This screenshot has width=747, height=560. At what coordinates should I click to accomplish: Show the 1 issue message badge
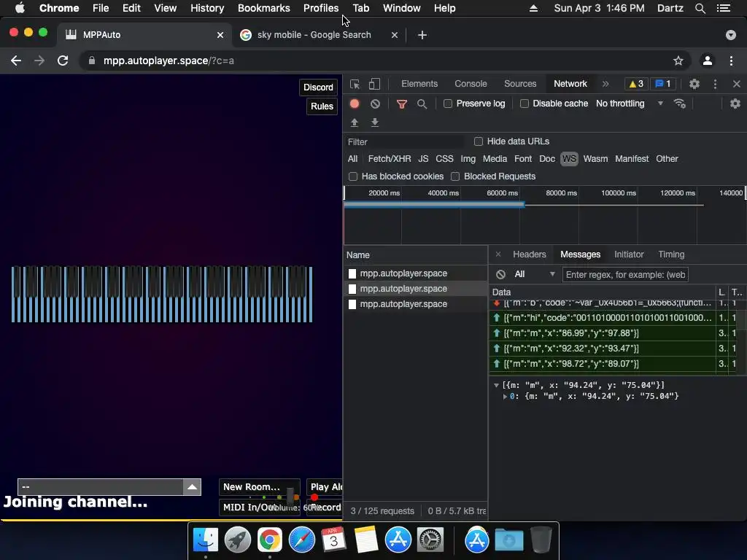coord(663,84)
